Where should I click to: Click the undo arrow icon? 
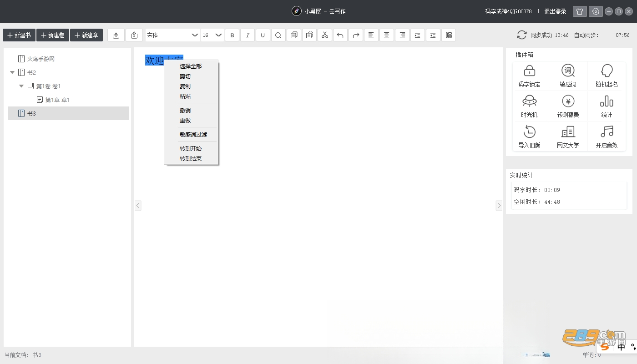(340, 35)
